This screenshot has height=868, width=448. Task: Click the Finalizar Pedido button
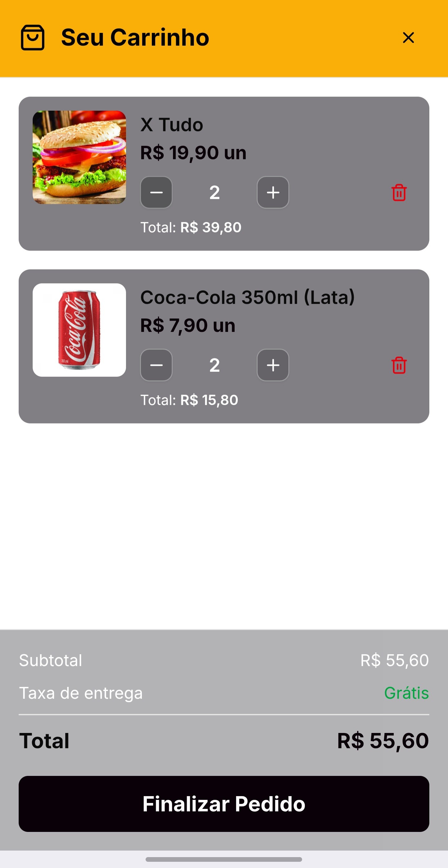pyautogui.click(x=224, y=804)
